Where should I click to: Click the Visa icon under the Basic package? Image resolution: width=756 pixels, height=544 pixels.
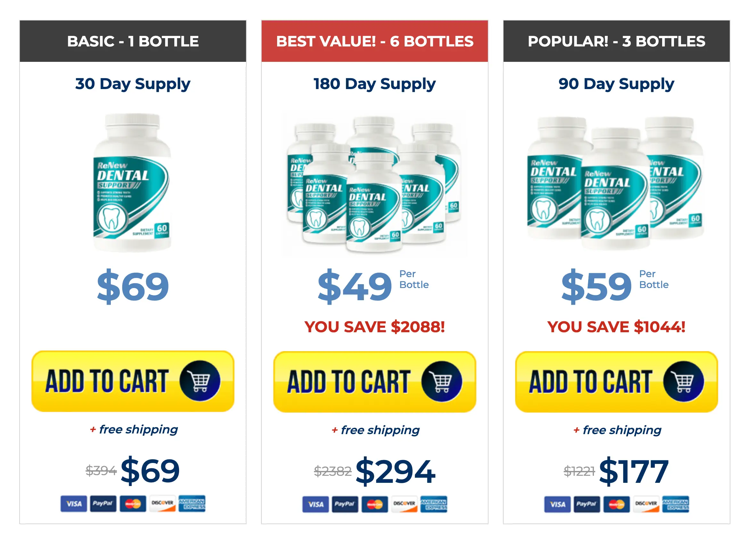click(x=73, y=504)
